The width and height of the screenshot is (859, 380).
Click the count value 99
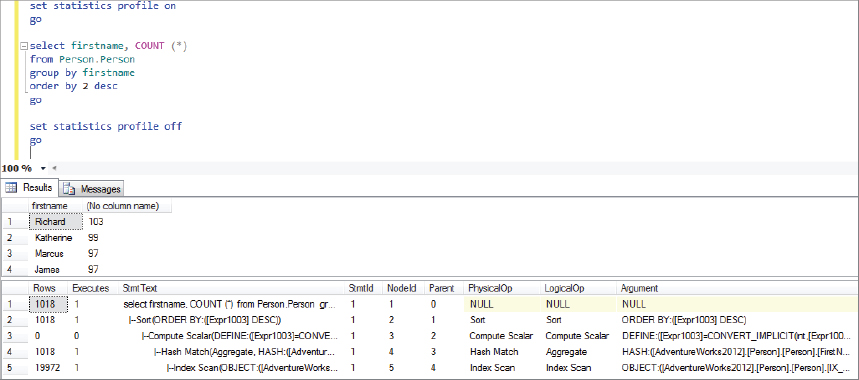93,238
